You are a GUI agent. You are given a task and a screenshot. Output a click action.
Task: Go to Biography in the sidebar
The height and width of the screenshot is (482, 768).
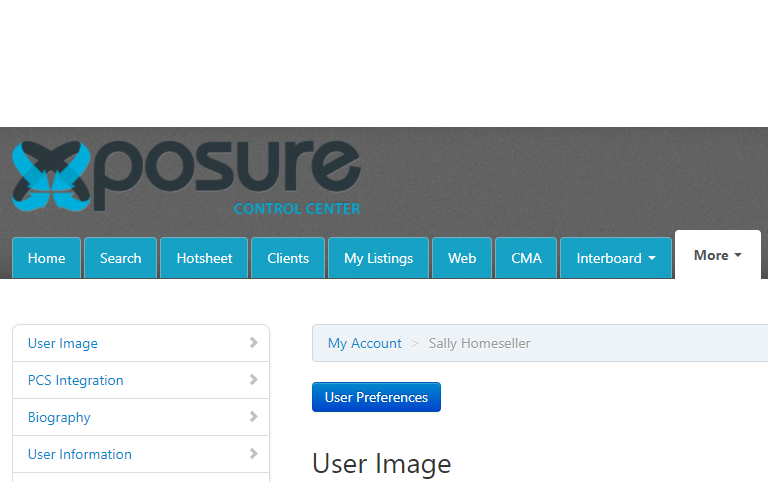pyautogui.click(x=141, y=417)
